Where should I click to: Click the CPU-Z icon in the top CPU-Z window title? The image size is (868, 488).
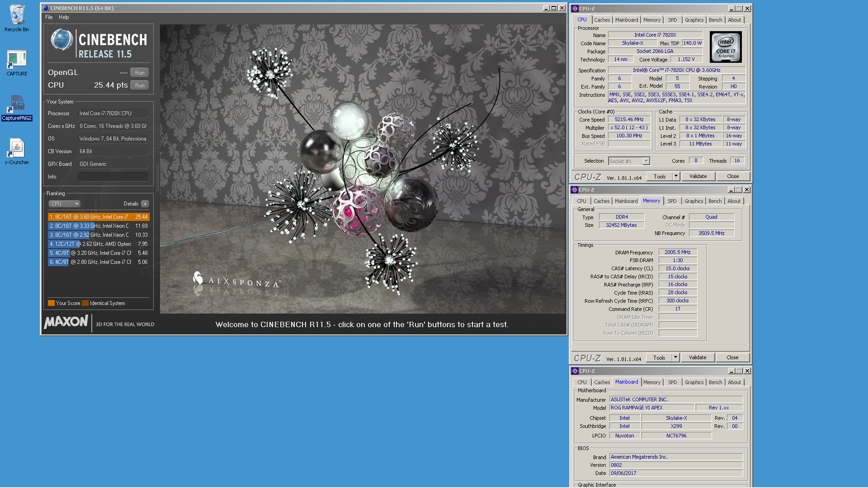575,9
